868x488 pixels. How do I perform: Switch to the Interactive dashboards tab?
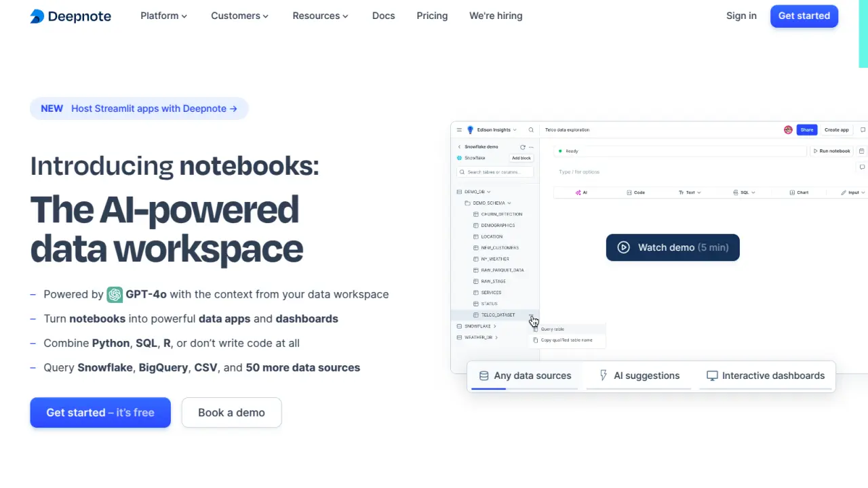765,376
